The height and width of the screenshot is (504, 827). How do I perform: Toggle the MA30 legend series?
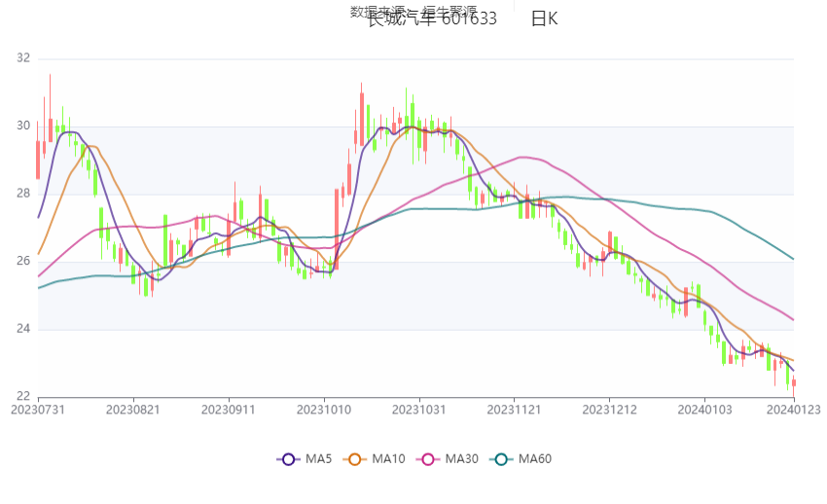pyautogui.click(x=448, y=459)
